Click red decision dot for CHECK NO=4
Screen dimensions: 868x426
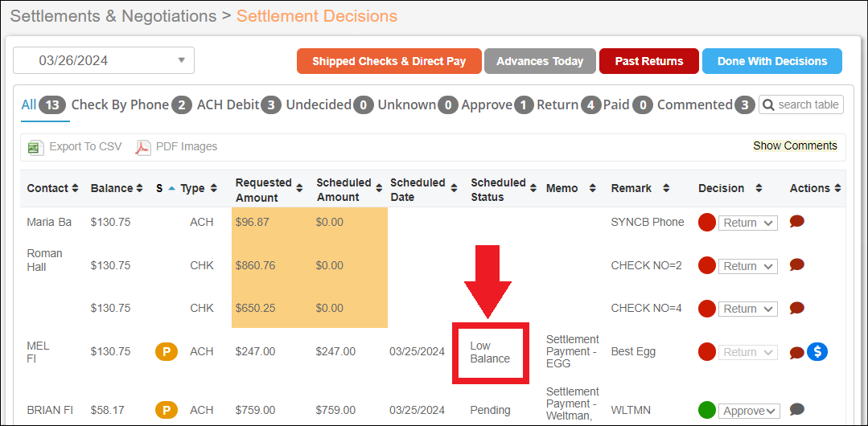click(x=707, y=309)
